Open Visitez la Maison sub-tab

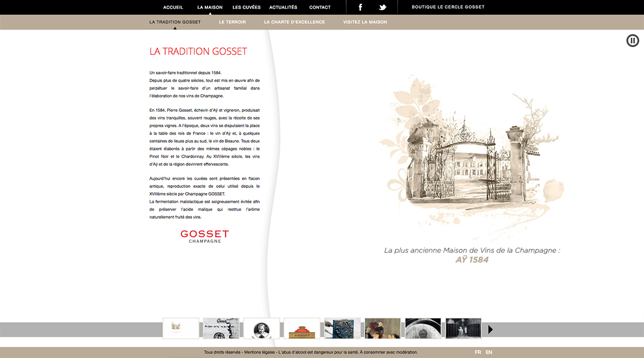[x=365, y=22]
